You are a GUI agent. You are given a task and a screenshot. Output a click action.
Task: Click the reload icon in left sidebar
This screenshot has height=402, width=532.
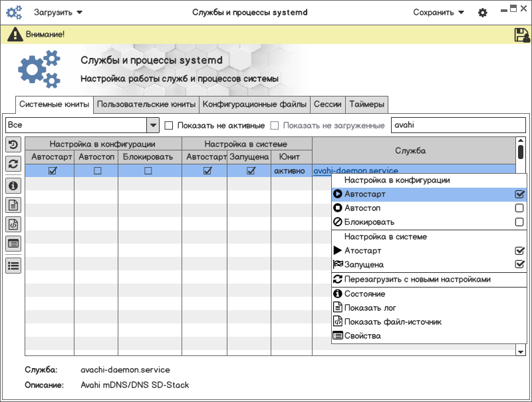[x=13, y=164]
